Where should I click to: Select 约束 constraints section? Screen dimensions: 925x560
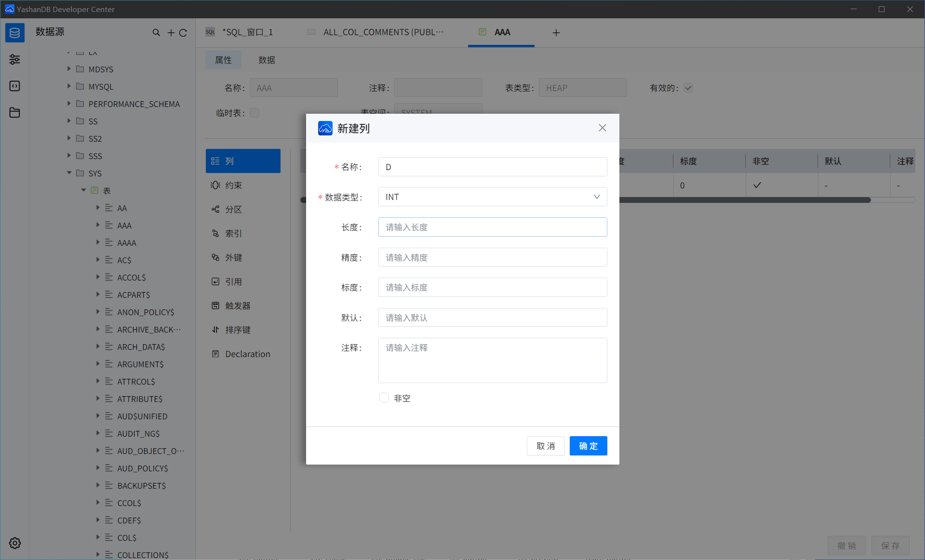[x=243, y=185]
